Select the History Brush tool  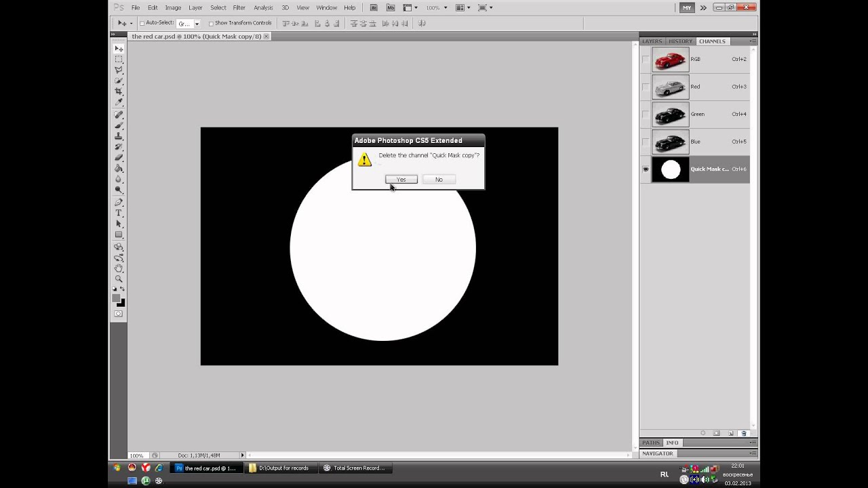(x=119, y=147)
